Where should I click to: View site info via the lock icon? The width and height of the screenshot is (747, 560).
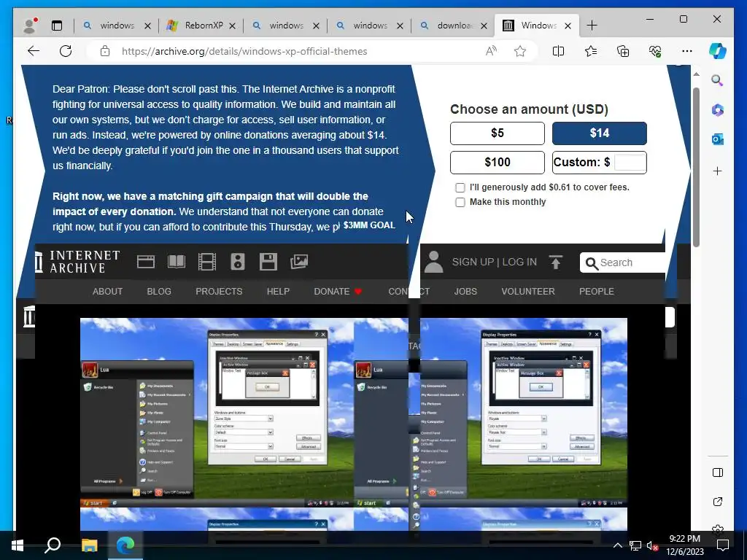(105, 51)
